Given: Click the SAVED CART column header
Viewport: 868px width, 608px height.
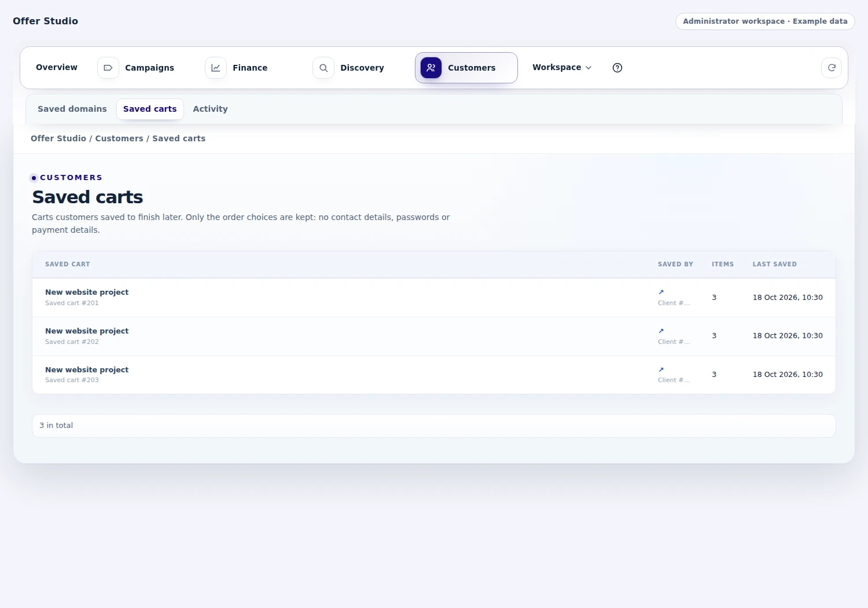Looking at the screenshot, I should [x=68, y=264].
